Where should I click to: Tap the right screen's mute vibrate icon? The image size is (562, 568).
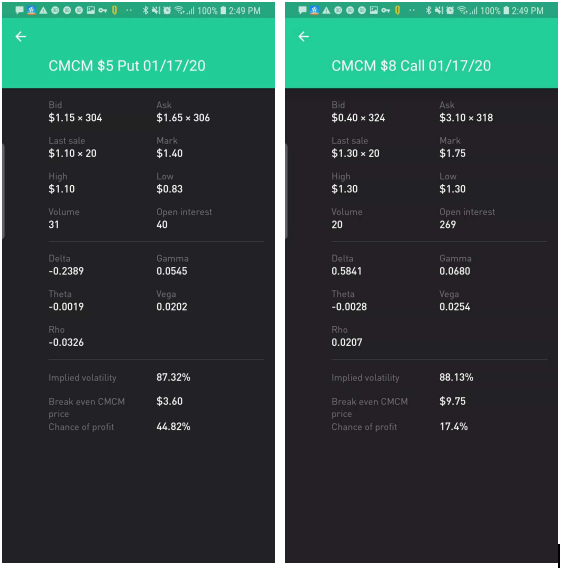click(439, 11)
